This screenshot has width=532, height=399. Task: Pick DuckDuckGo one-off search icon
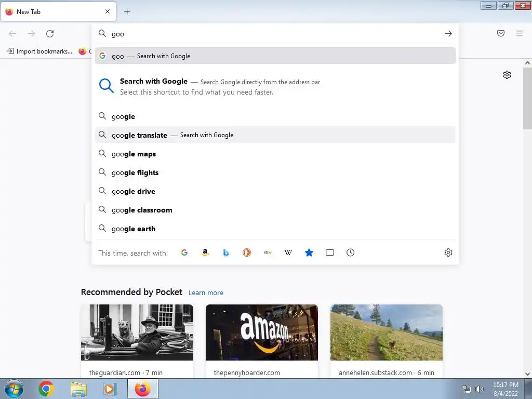[247, 252]
